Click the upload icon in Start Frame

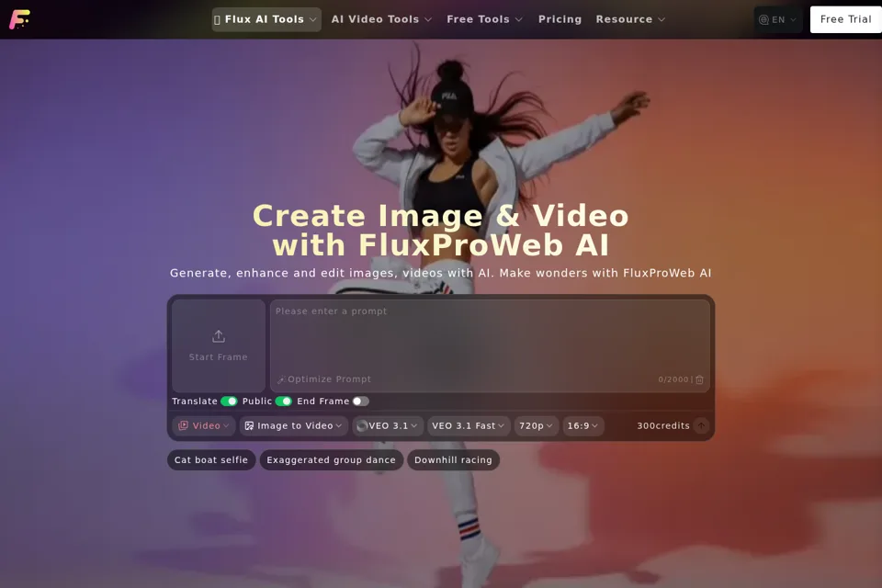click(x=219, y=336)
